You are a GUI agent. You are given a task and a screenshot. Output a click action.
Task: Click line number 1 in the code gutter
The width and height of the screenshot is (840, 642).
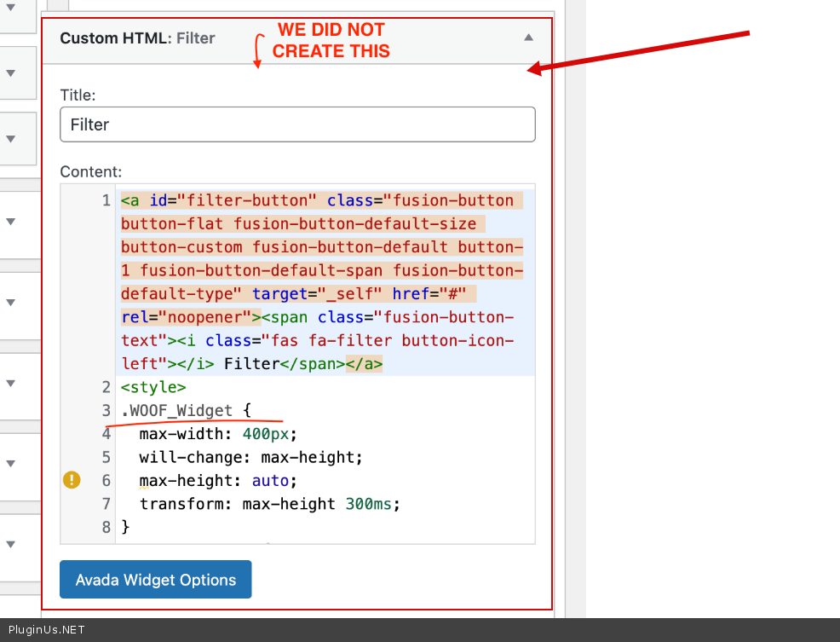106,200
